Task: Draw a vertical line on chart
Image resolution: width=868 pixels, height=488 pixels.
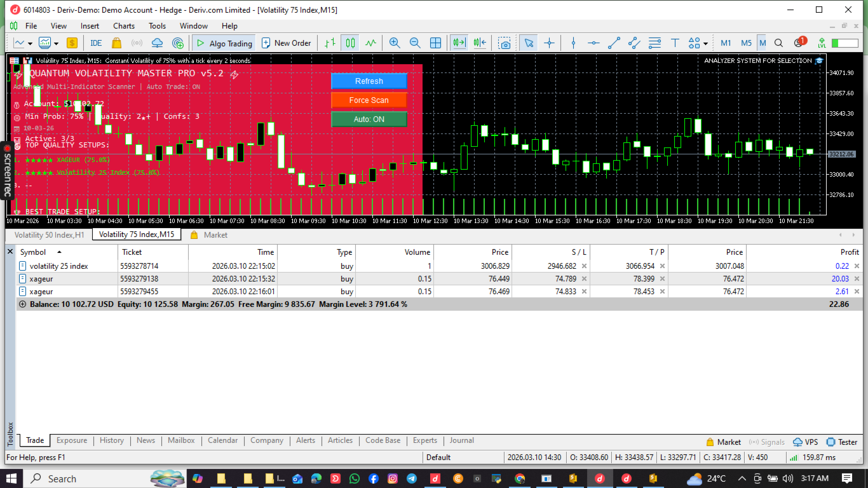Action: [x=573, y=43]
